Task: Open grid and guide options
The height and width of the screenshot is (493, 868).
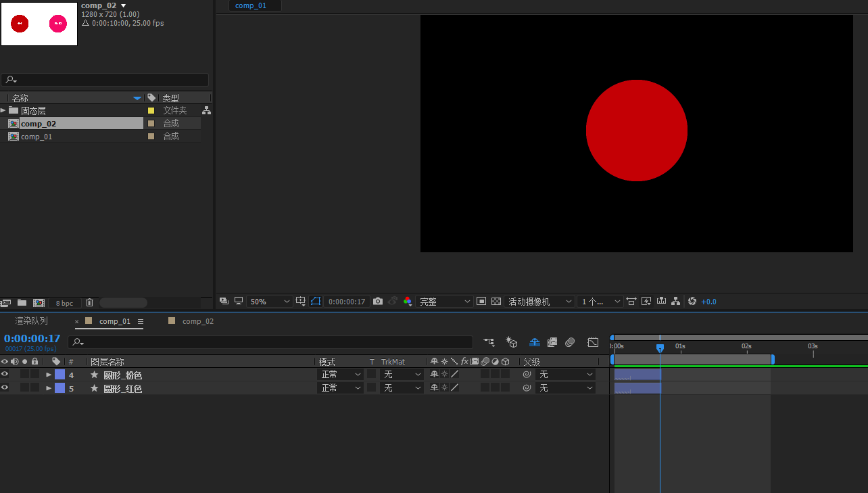Action: coord(301,301)
